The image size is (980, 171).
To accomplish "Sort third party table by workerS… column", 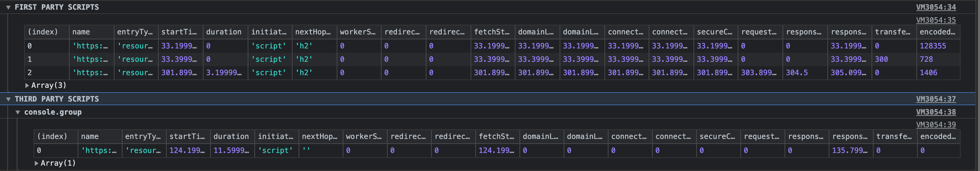I will pos(365,136).
